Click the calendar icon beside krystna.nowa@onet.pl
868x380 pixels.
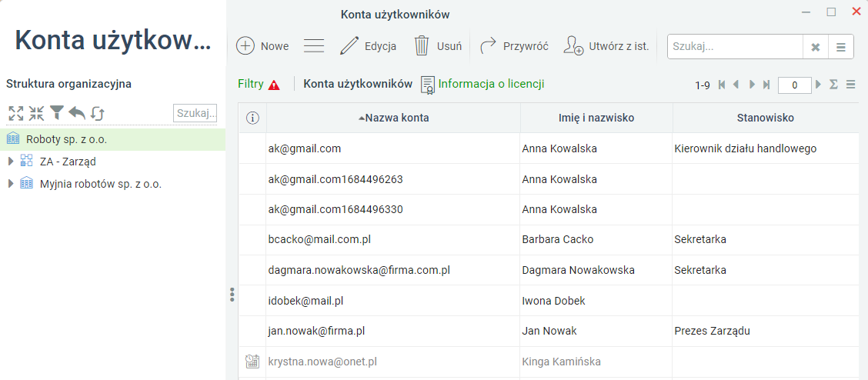252,362
